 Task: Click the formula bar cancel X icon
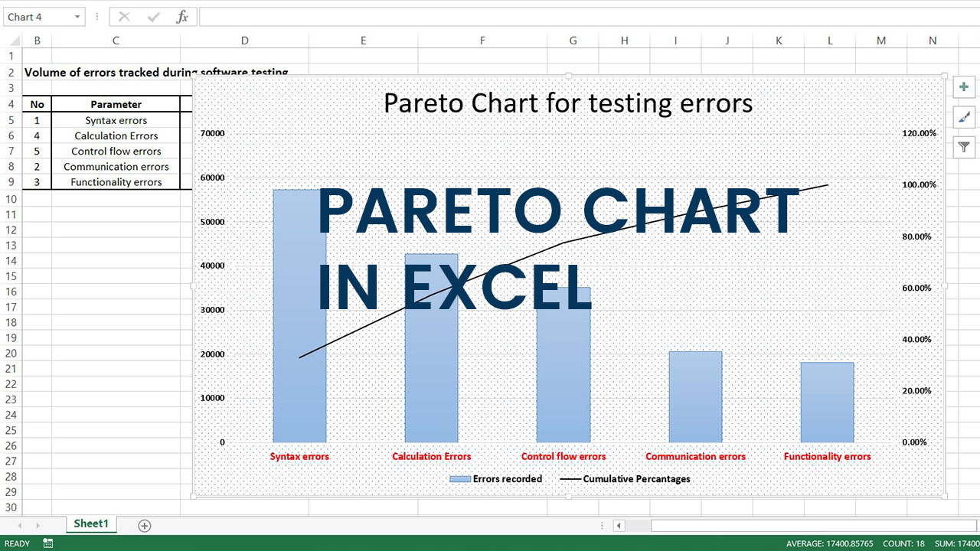pos(124,17)
